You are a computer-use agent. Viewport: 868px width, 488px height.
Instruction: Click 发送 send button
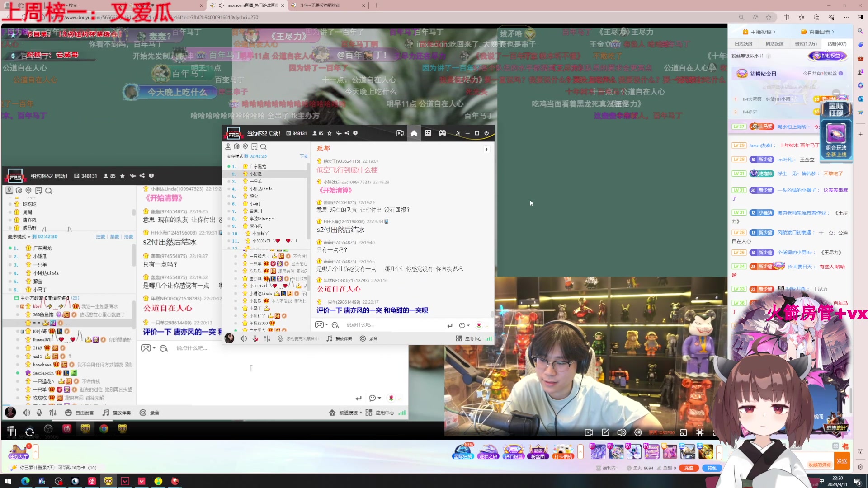842,461
